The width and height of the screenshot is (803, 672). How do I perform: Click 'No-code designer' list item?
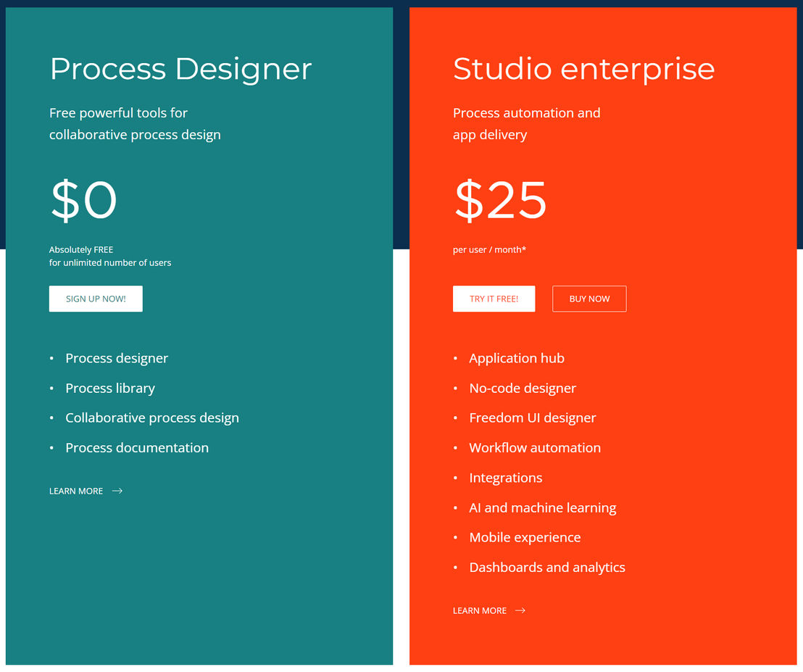point(523,389)
